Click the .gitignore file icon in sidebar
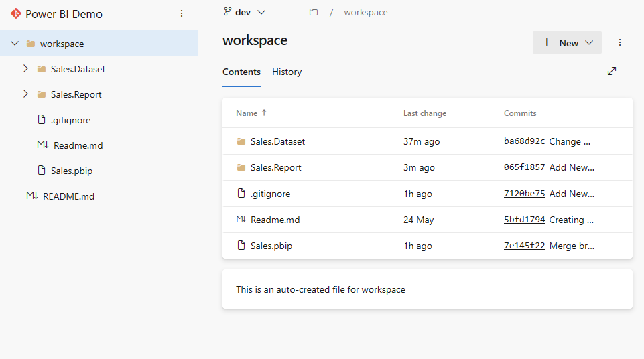This screenshot has width=644, height=359. [42, 119]
